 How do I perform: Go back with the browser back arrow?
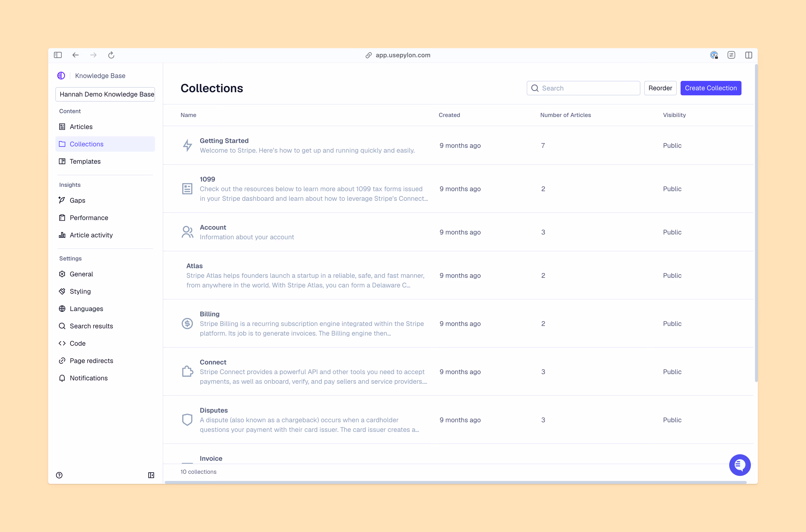tap(75, 55)
